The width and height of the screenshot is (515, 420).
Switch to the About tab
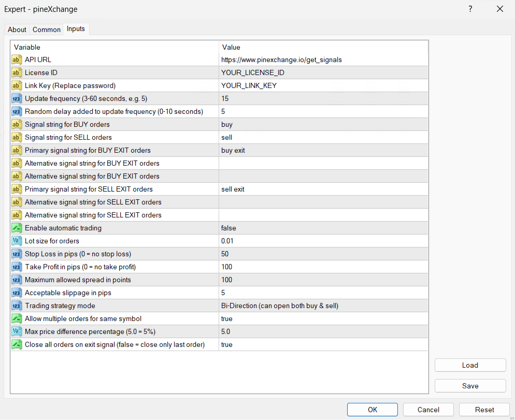[x=17, y=30]
